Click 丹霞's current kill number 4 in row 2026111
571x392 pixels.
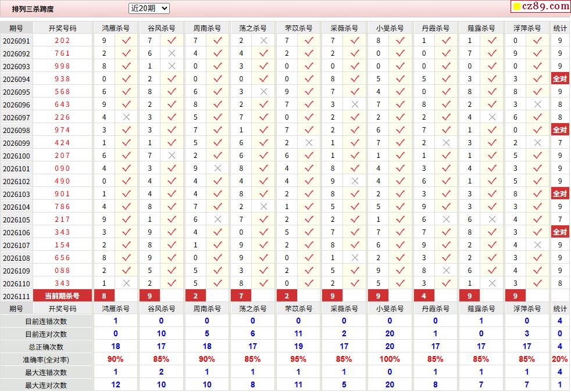click(424, 296)
